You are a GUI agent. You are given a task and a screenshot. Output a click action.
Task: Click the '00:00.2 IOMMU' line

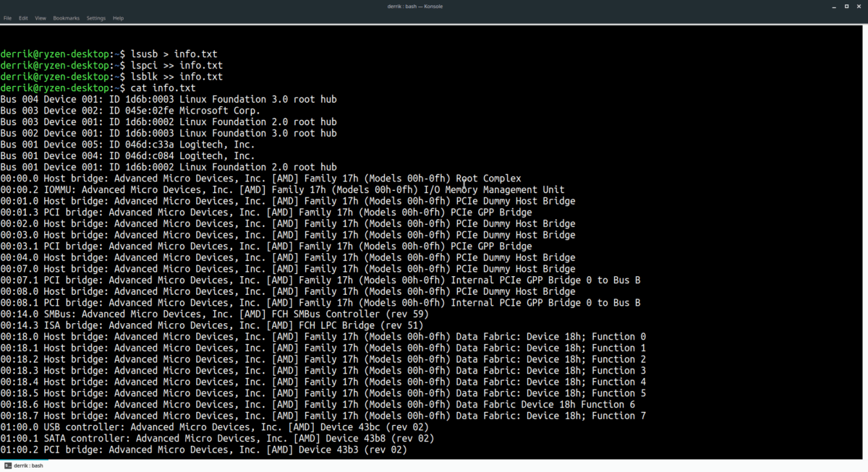pos(282,190)
